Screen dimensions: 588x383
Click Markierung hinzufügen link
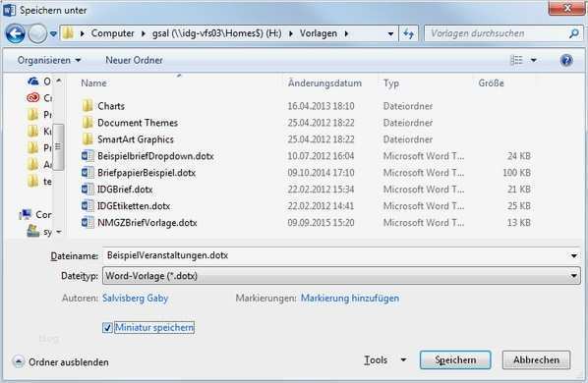pyautogui.click(x=350, y=299)
